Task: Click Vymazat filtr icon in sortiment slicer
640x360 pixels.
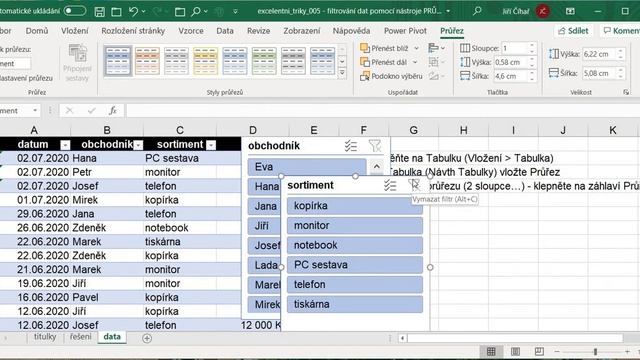Action: point(414,185)
